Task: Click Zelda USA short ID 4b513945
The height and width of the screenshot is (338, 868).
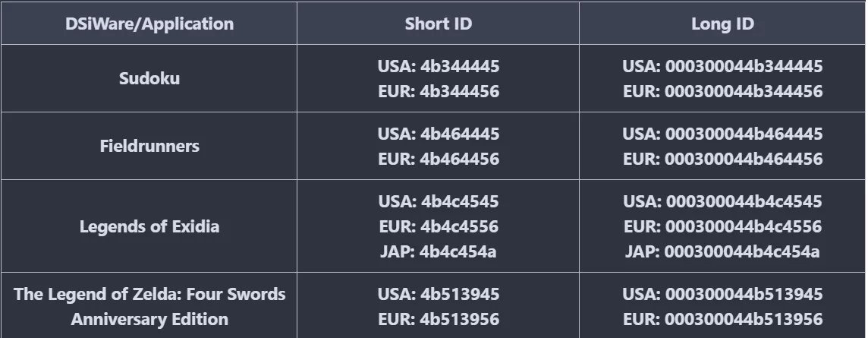Action: pos(438,294)
